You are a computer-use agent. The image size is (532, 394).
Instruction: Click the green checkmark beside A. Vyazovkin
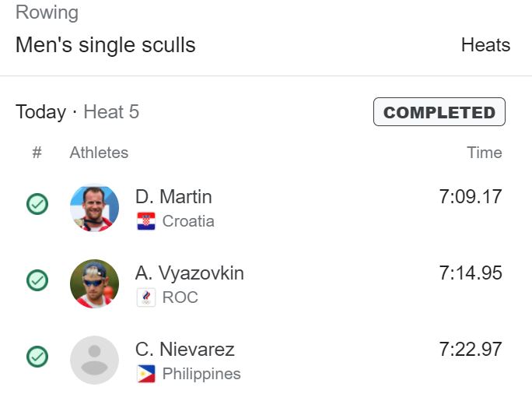pyautogui.click(x=37, y=280)
